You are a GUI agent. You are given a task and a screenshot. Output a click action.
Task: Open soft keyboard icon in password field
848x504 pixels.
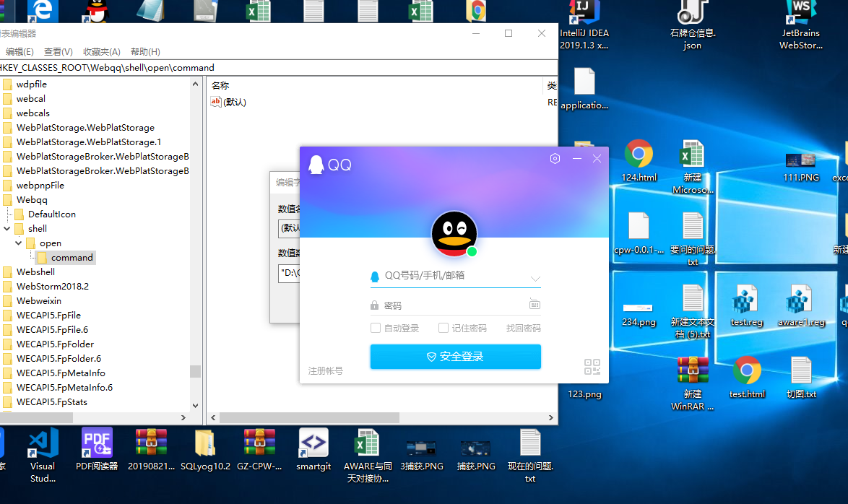coord(535,305)
